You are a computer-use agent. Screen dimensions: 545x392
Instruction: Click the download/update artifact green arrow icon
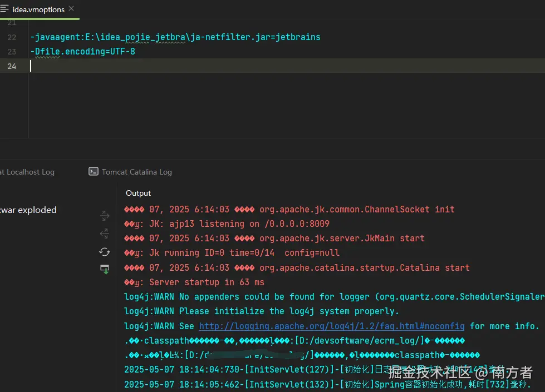(104, 270)
